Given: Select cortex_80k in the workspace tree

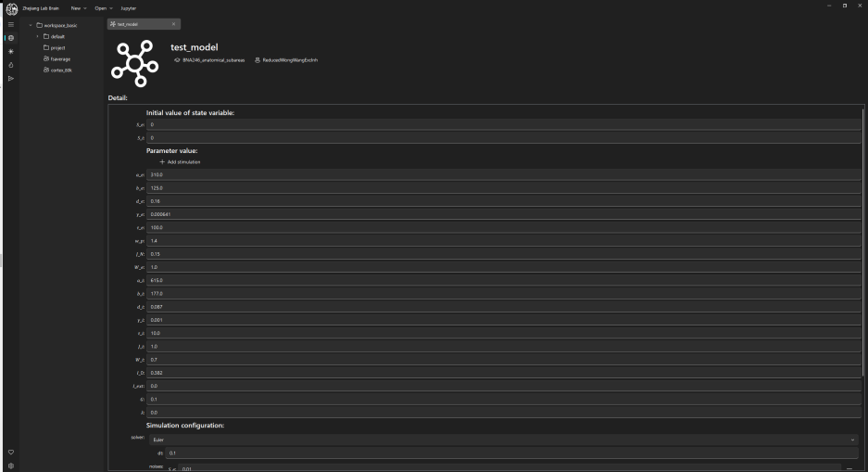Looking at the screenshot, I should coord(61,70).
